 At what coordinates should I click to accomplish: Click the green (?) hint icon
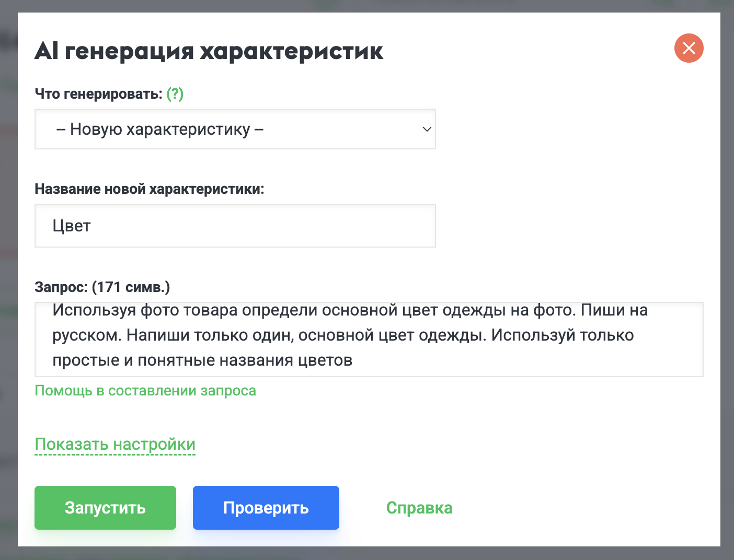(175, 94)
